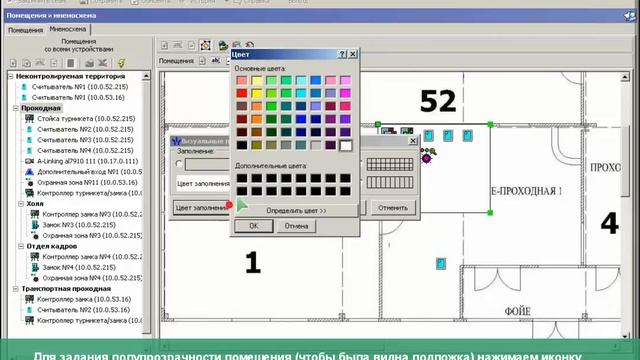Click the first add-page icon in rooms toolbar

pyautogui.click(x=13, y=63)
